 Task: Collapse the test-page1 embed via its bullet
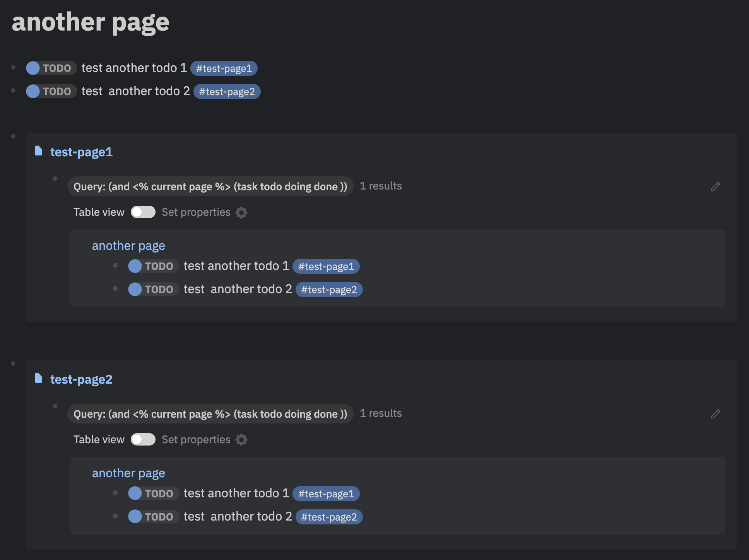[x=13, y=136]
